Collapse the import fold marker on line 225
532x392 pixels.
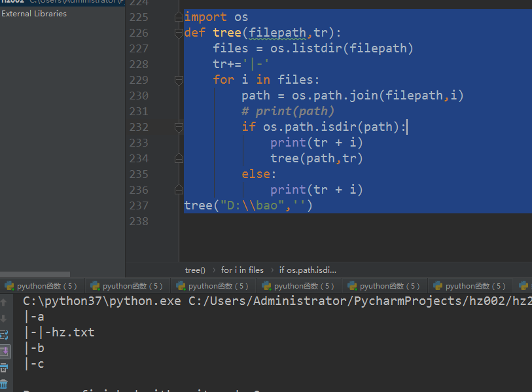179,16
